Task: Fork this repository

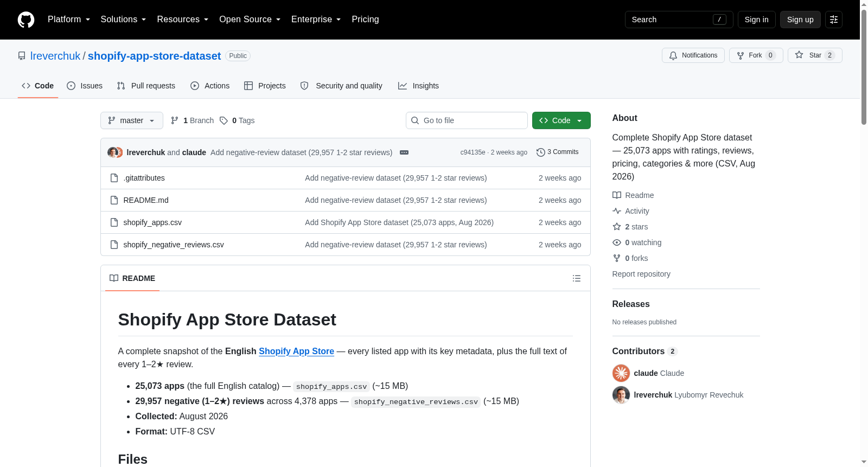Action: [x=756, y=55]
